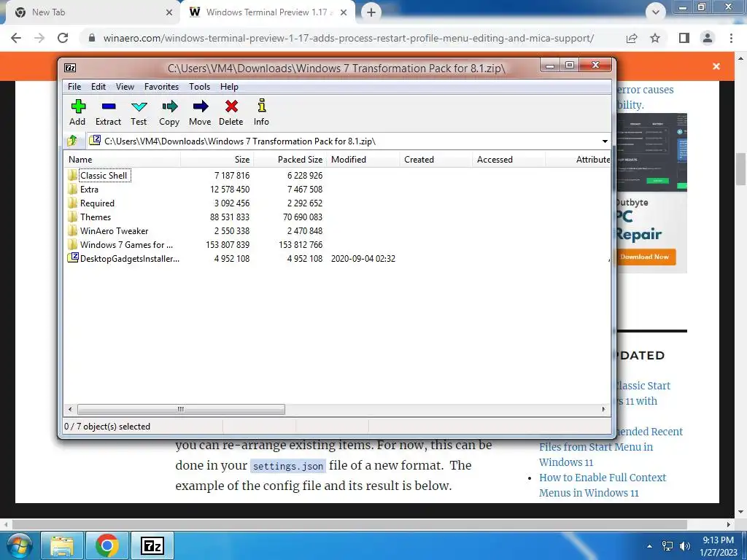Open File Explorer from the taskbar
Image resolution: width=747 pixels, height=560 pixels.
(x=62, y=545)
